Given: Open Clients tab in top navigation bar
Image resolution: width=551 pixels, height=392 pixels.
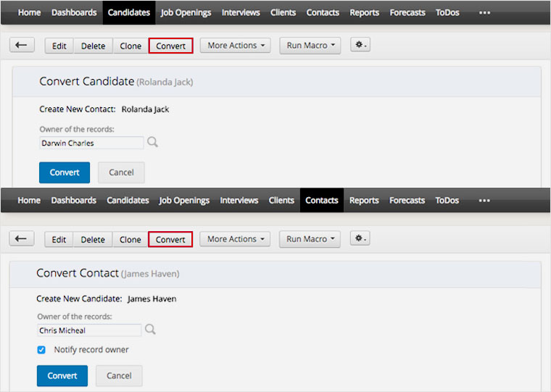Looking at the screenshot, I should coord(283,12).
